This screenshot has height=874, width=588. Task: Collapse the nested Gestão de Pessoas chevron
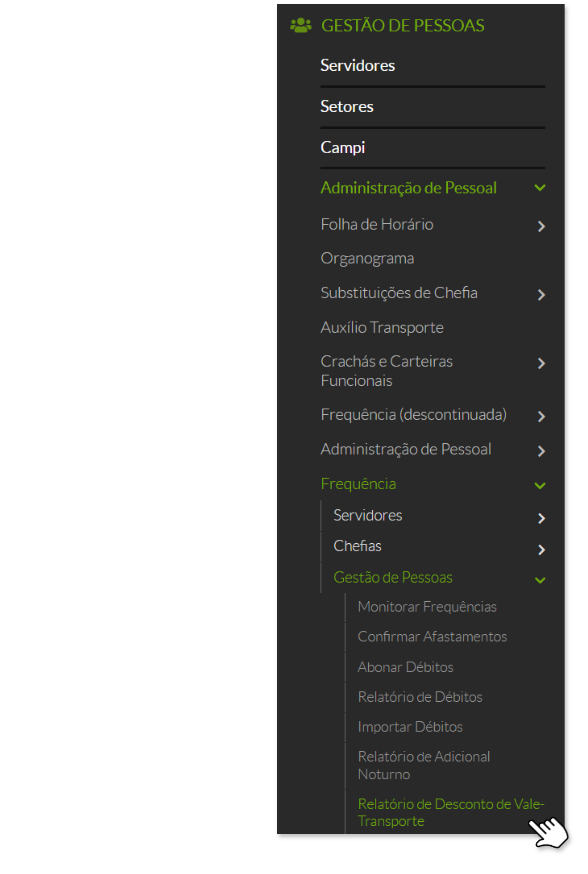pos(540,580)
